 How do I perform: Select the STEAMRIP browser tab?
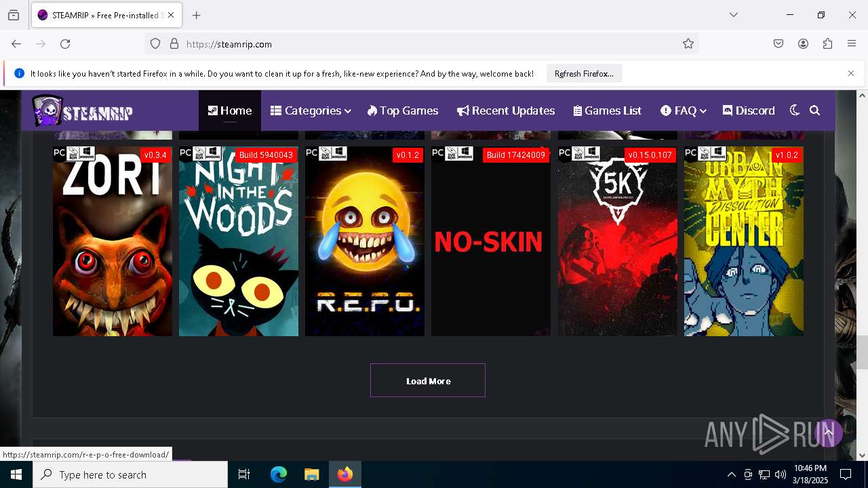pyautogui.click(x=106, y=15)
